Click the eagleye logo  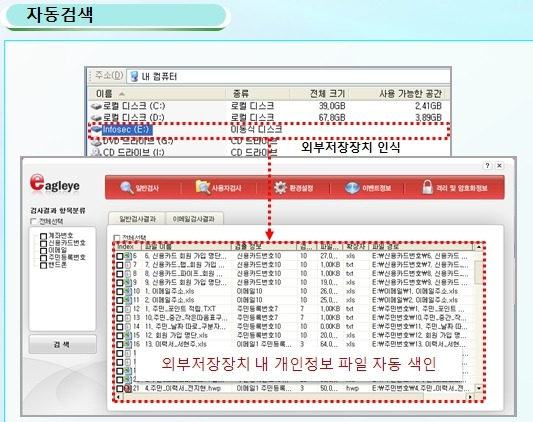tap(54, 184)
